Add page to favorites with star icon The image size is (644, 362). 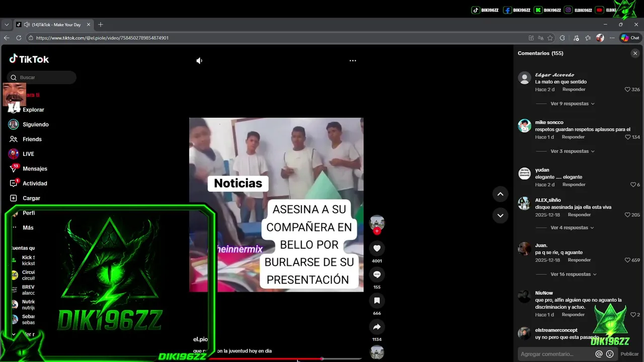pyautogui.click(x=550, y=38)
